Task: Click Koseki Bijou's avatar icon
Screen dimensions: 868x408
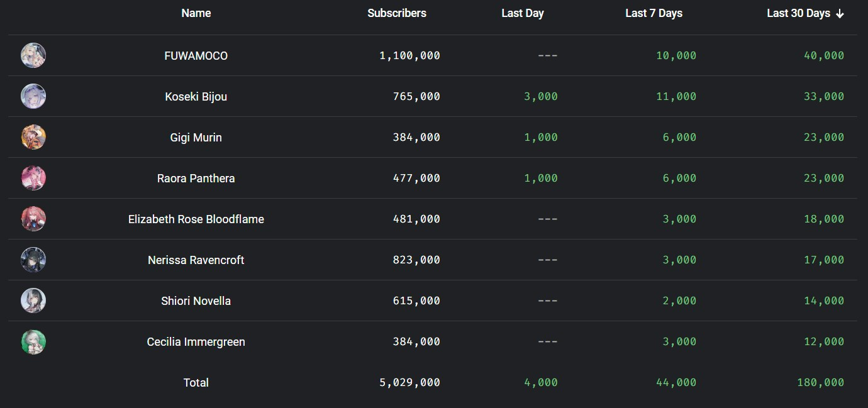Action: coord(33,97)
